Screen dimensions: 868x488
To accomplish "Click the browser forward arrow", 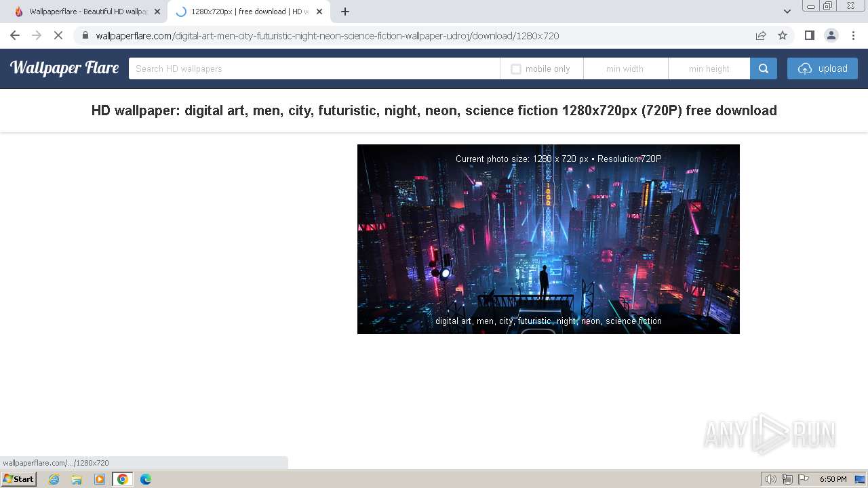I will (x=37, y=35).
